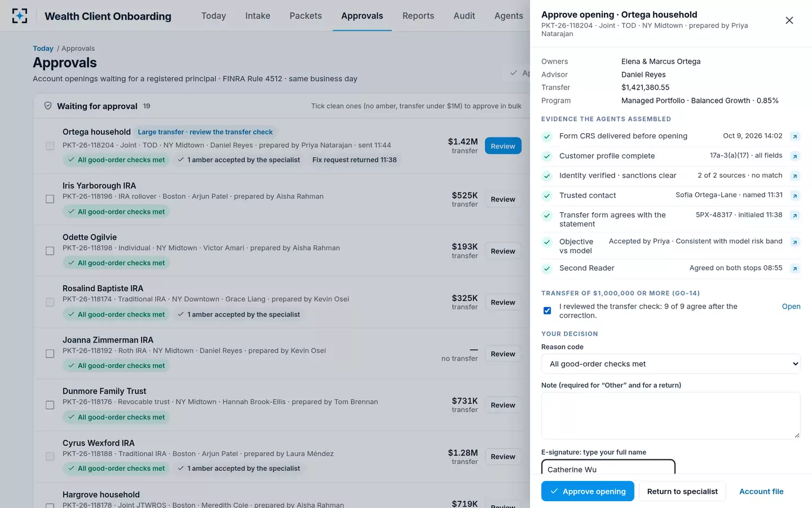
Task: Open Trusted contact evidence arrow icon
Action: [x=795, y=195]
